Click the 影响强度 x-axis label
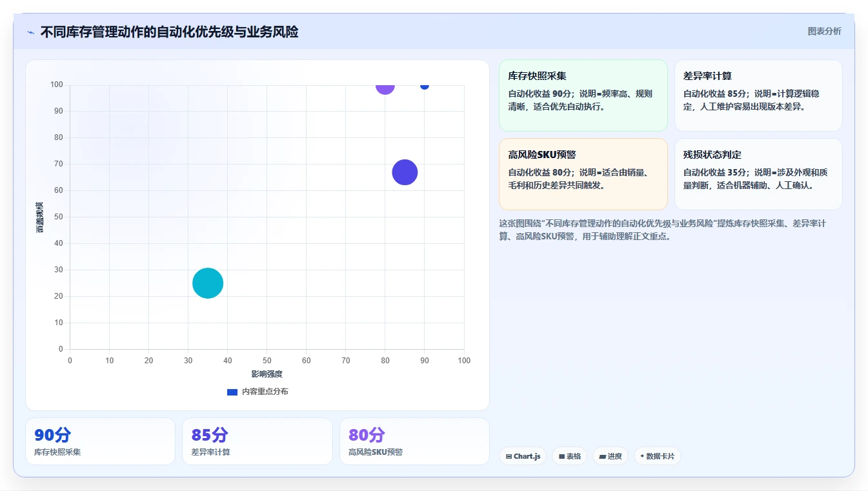Image resolution: width=868 pixels, height=491 pixels. [267, 374]
